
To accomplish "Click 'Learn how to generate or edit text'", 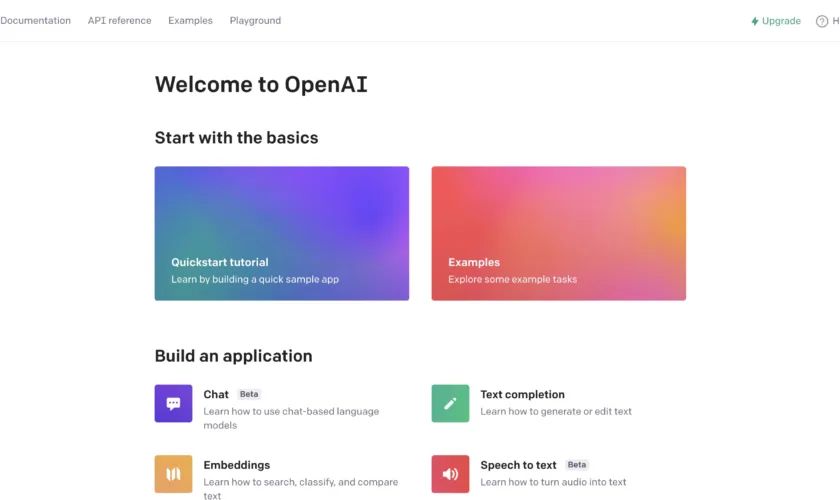I will [556, 412].
